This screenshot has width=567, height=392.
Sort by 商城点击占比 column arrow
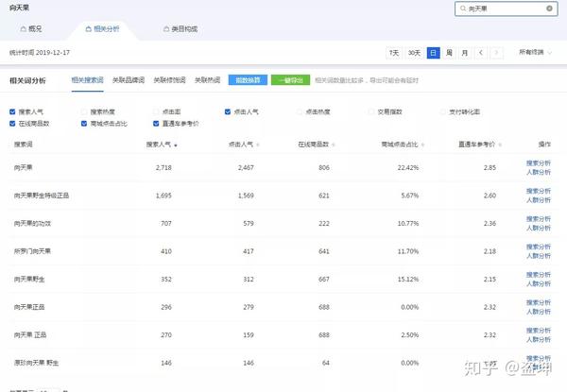(422, 145)
